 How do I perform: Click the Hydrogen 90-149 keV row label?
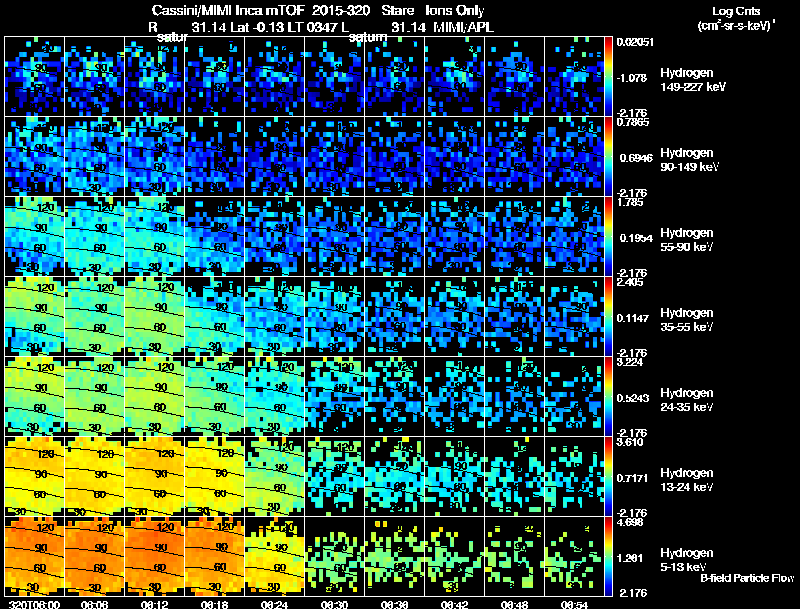(x=690, y=160)
